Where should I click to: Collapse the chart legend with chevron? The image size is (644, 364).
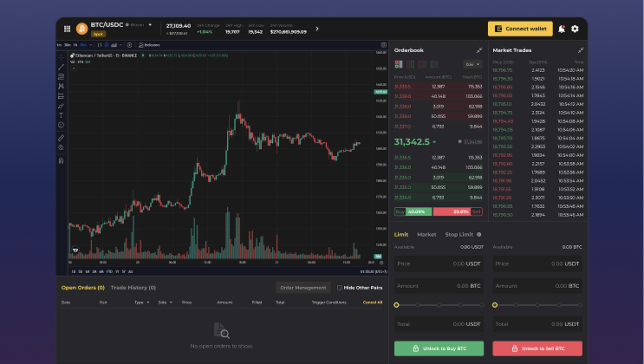tap(74, 68)
